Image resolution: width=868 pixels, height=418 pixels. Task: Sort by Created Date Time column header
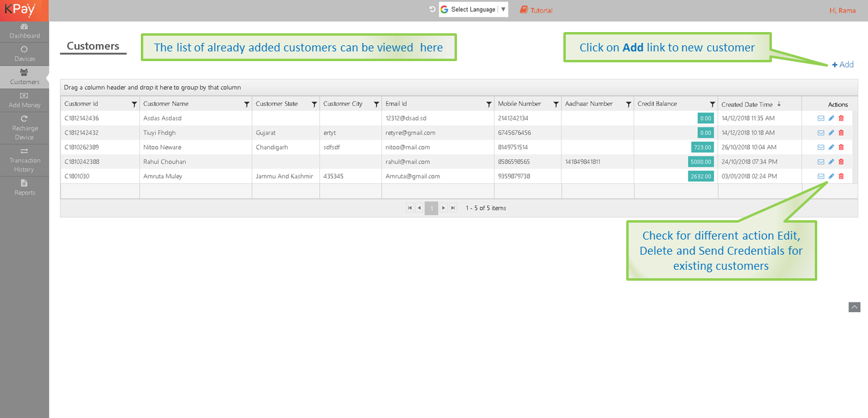(x=747, y=104)
